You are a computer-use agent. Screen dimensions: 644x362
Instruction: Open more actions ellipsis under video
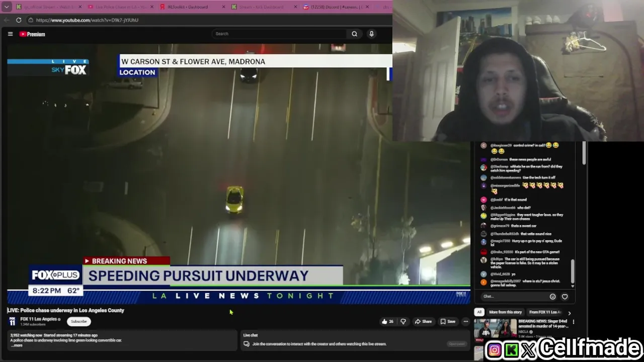coord(466,321)
